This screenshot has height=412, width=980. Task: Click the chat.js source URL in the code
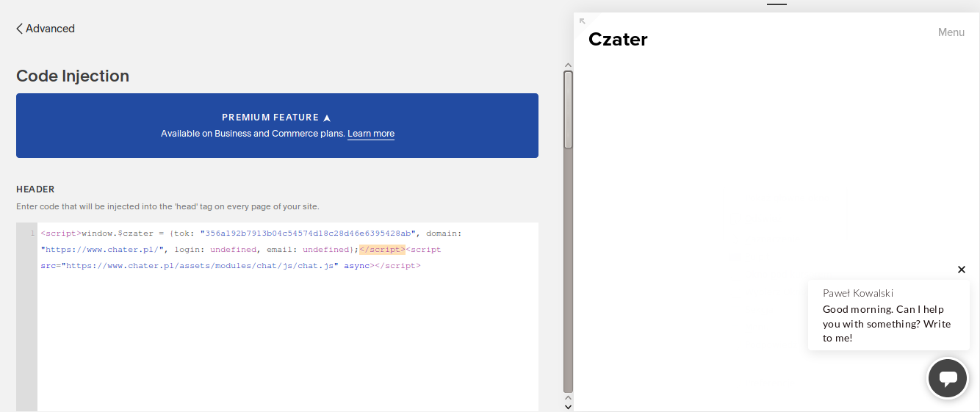click(200, 266)
